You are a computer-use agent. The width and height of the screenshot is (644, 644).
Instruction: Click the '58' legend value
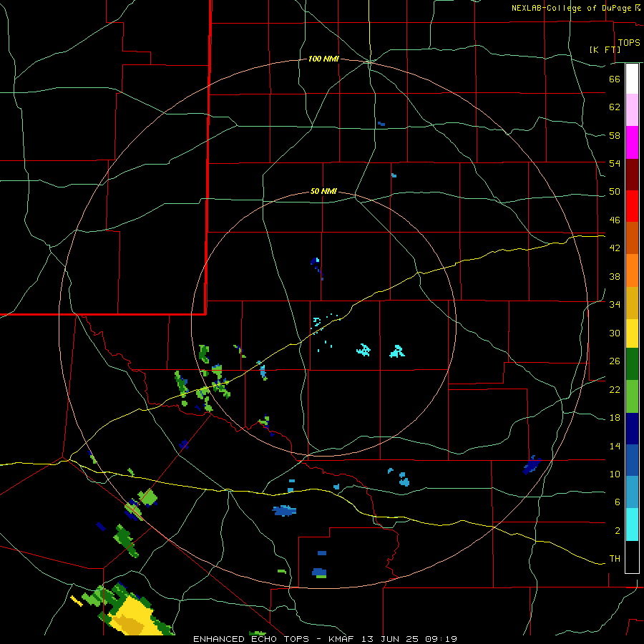(x=615, y=135)
